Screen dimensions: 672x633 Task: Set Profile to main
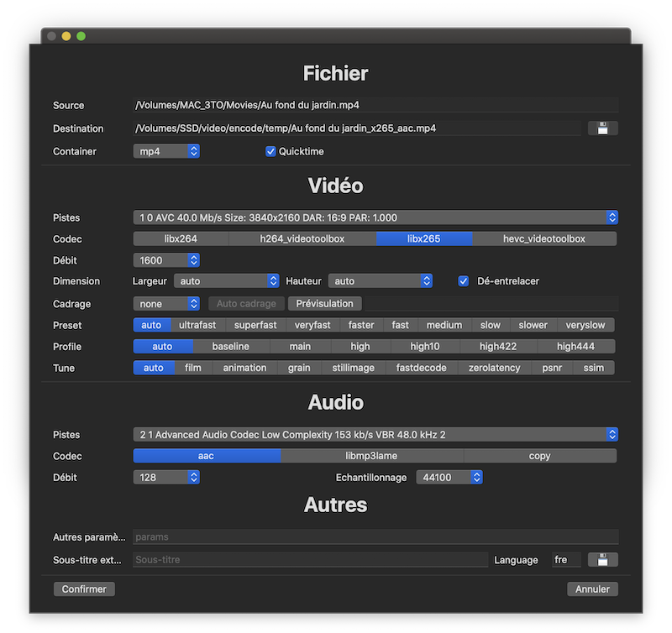tap(300, 347)
